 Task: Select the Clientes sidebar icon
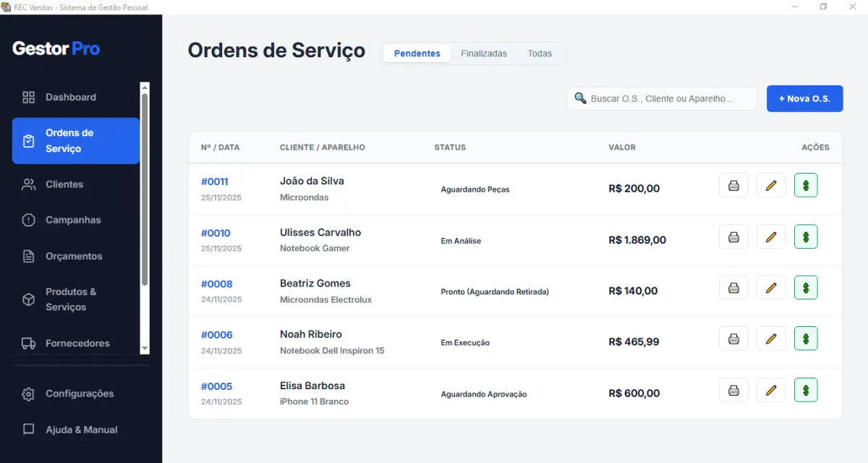coord(27,184)
